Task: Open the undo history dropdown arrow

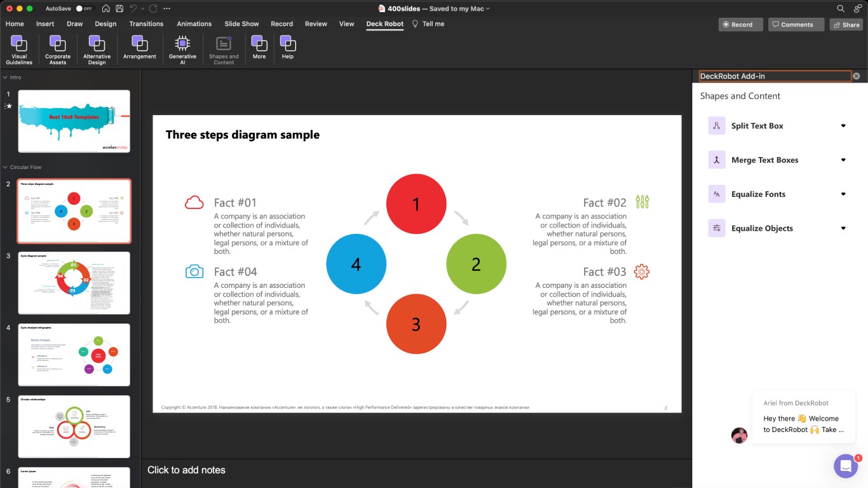Action: click(x=142, y=8)
